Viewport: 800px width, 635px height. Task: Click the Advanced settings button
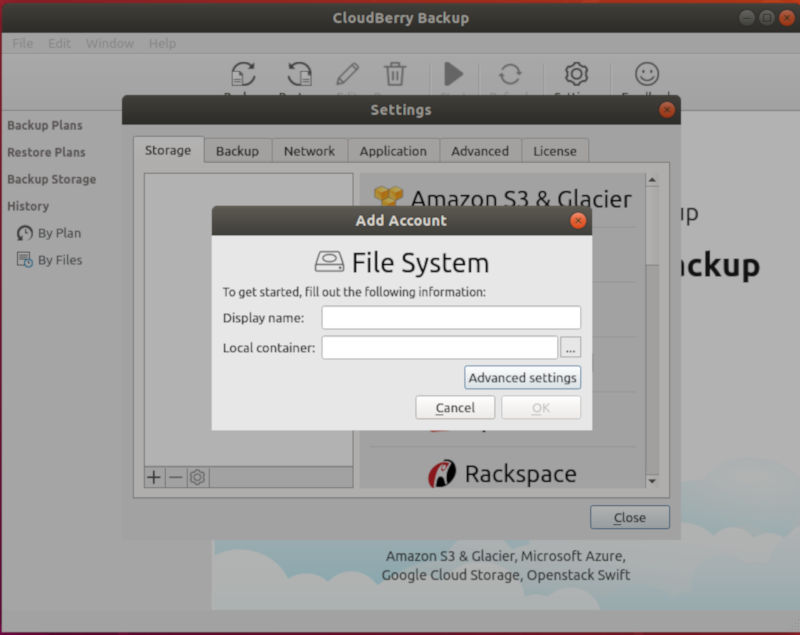pyautogui.click(x=522, y=377)
